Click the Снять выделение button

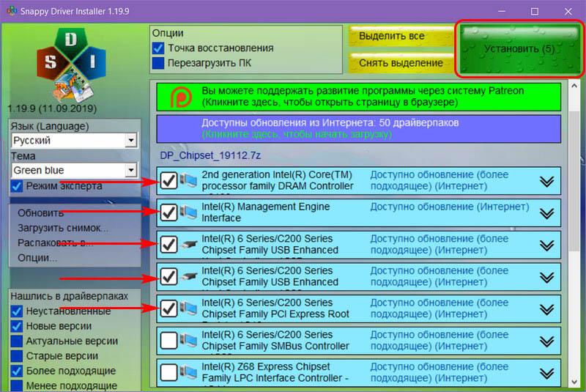401,63
